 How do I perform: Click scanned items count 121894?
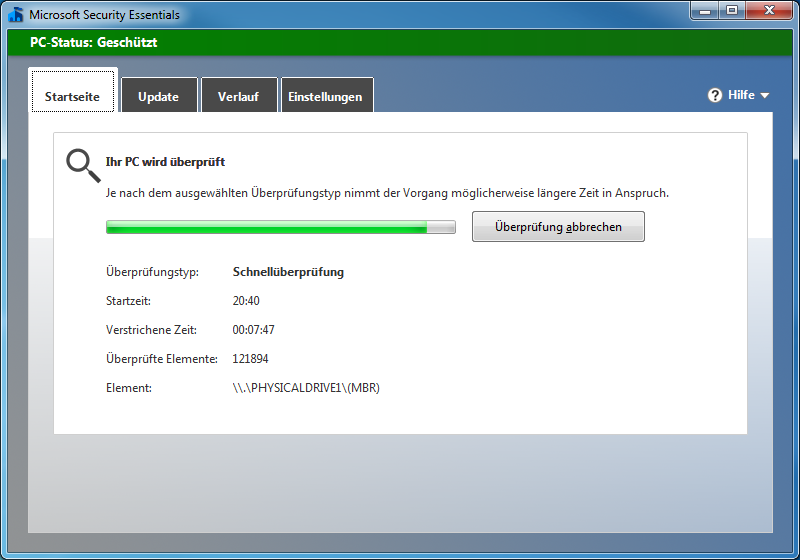pos(250,359)
